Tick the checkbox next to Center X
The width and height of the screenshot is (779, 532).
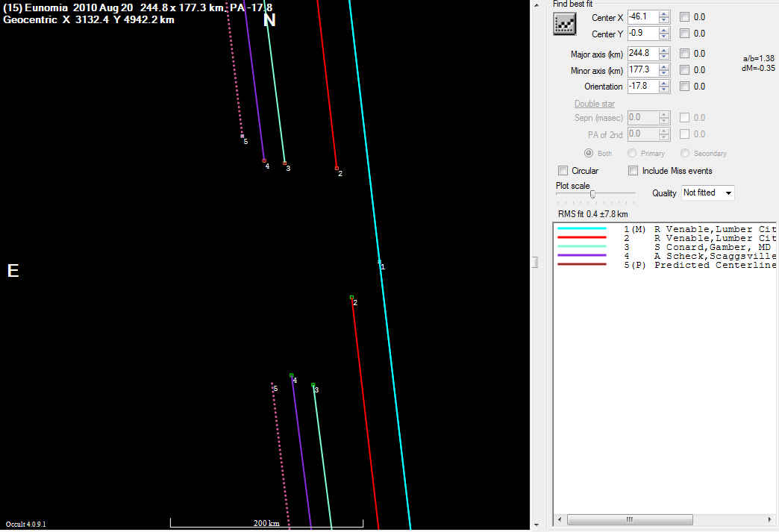tap(684, 17)
